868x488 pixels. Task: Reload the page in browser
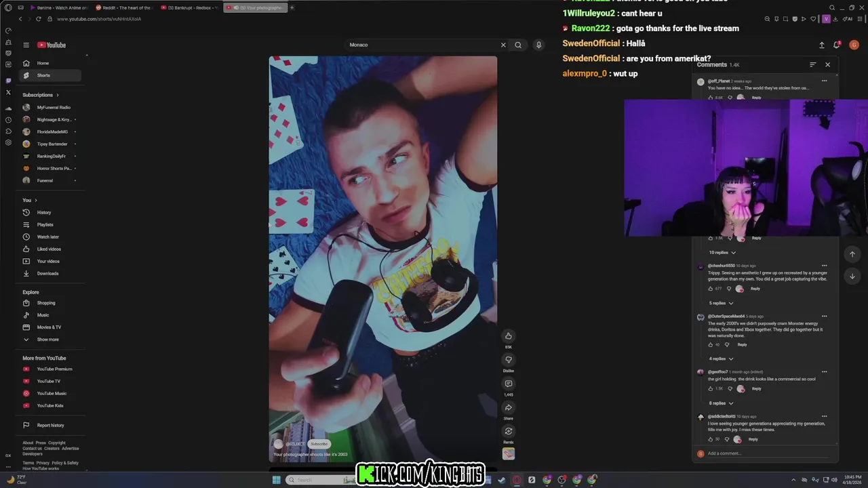(x=38, y=19)
